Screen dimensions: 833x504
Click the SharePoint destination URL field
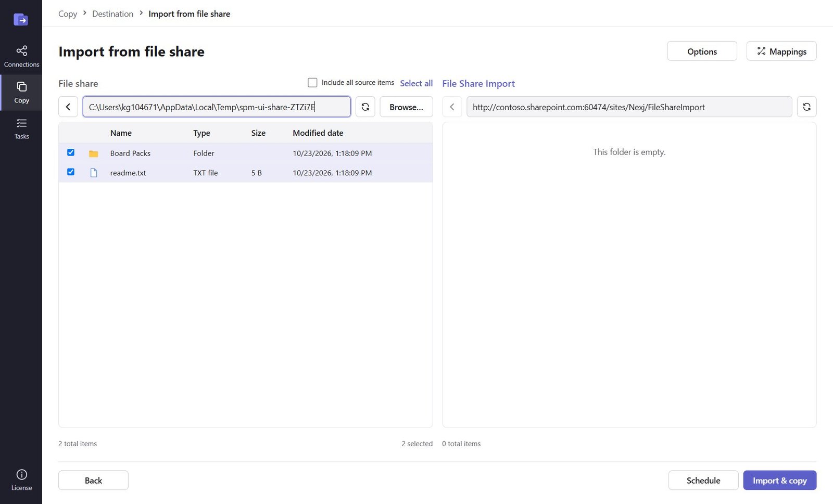pos(629,107)
